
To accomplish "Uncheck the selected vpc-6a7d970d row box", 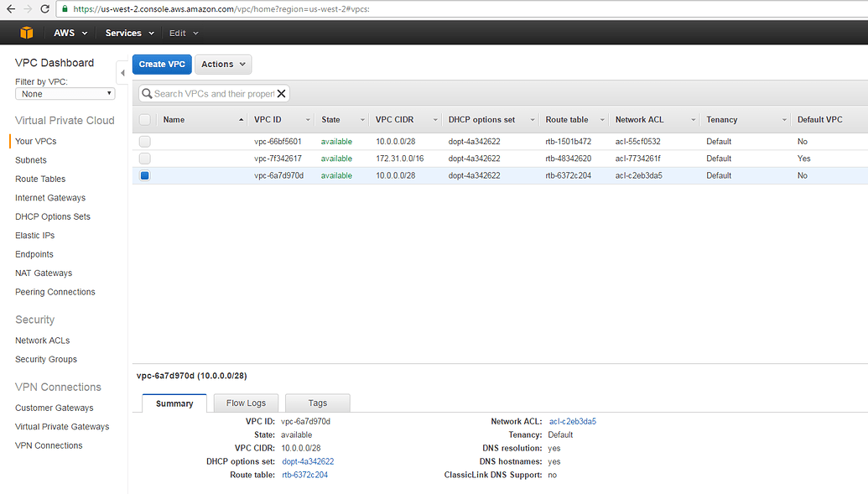I will pos(144,175).
